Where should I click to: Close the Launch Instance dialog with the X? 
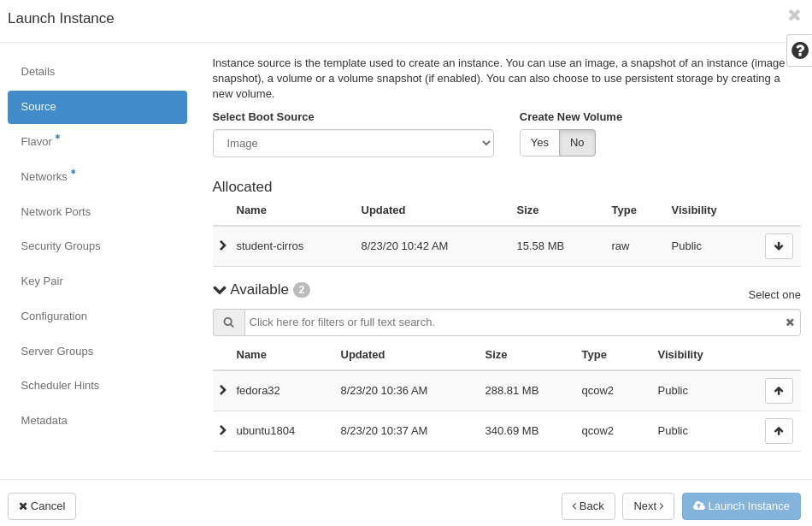click(x=794, y=15)
